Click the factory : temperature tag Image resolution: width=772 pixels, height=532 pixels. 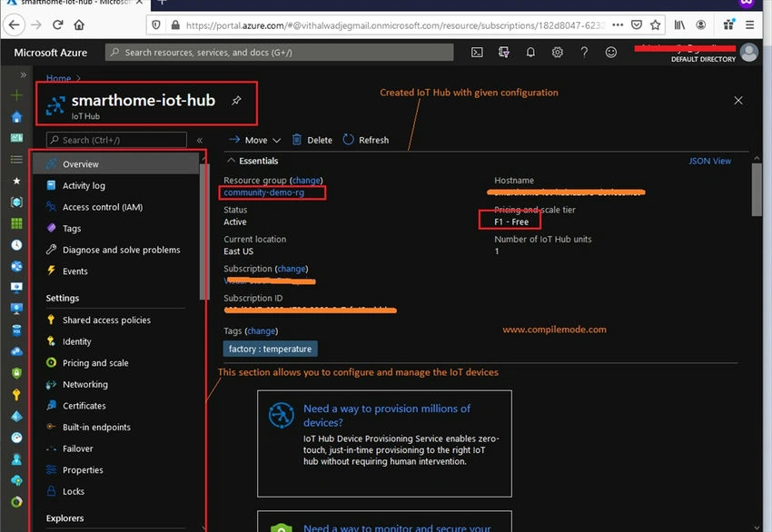(x=271, y=349)
